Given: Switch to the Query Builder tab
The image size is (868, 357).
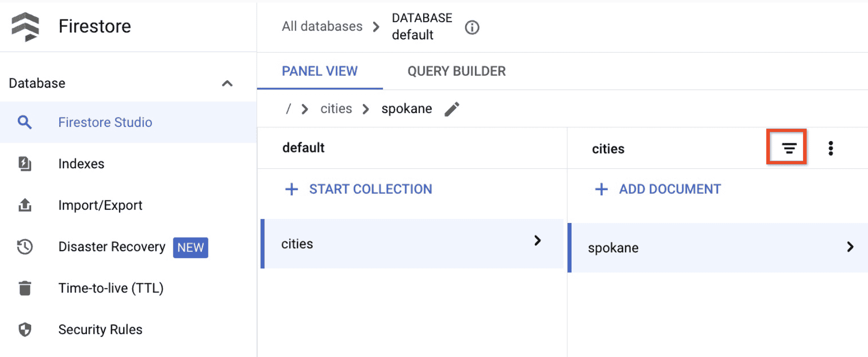Looking at the screenshot, I should 456,71.
